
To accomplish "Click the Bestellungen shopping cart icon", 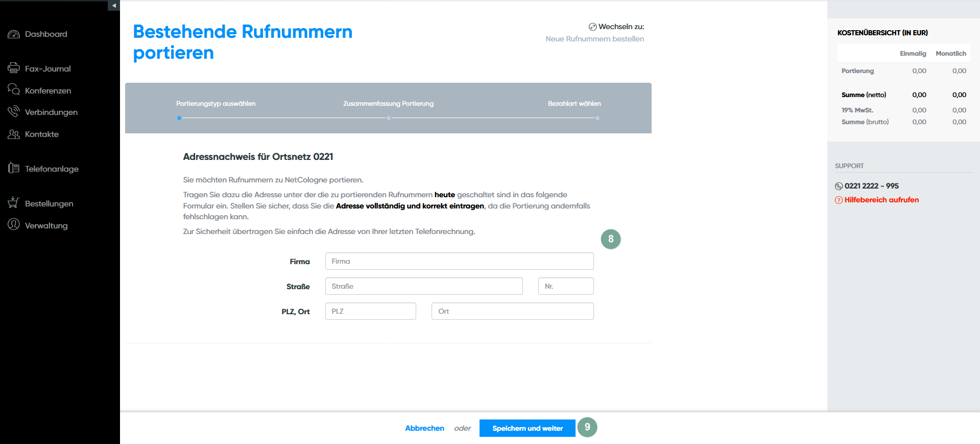I will click(14, 203).
